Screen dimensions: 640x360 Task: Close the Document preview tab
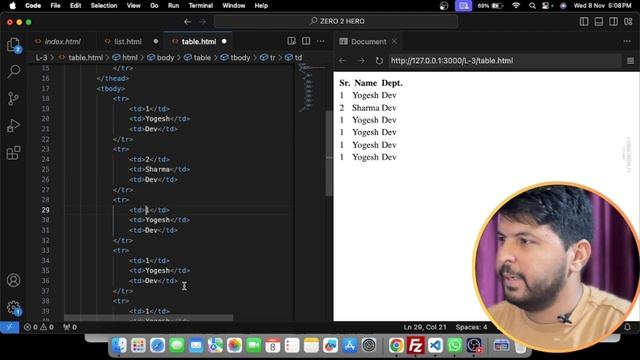(x=394, y=41)
